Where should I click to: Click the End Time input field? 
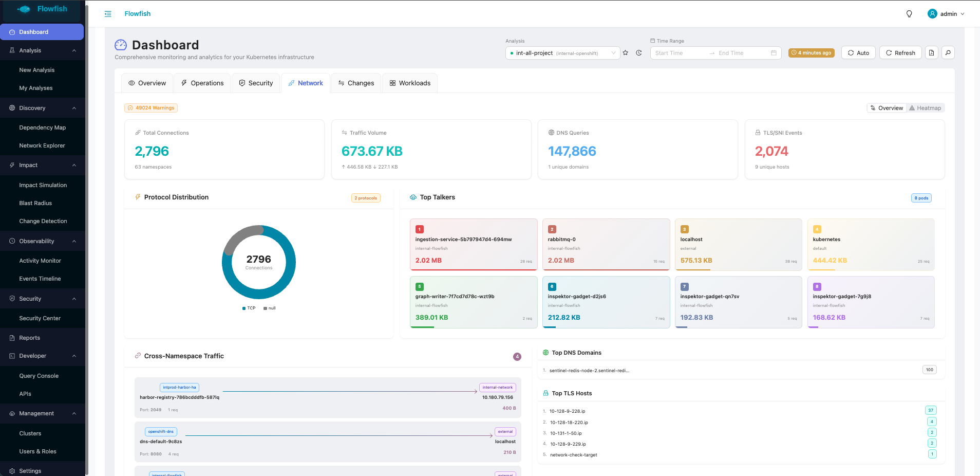pos(742,53)
